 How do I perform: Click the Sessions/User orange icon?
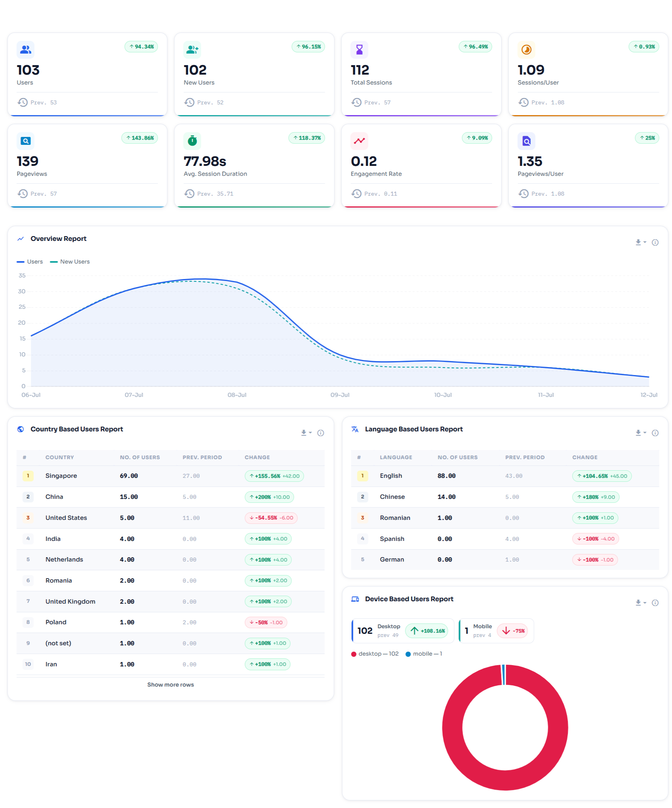pyautogui.click(x=526, y=50)
